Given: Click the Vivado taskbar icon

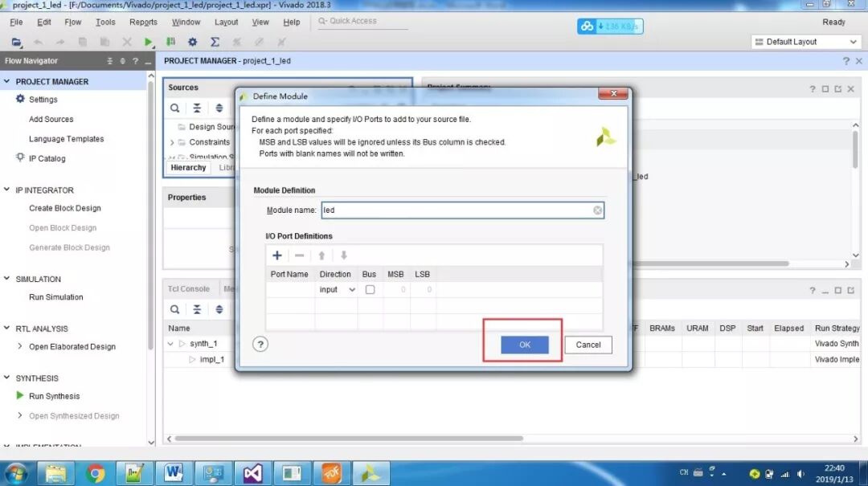Looking at the screenshot, I should [x=371, y=473].
